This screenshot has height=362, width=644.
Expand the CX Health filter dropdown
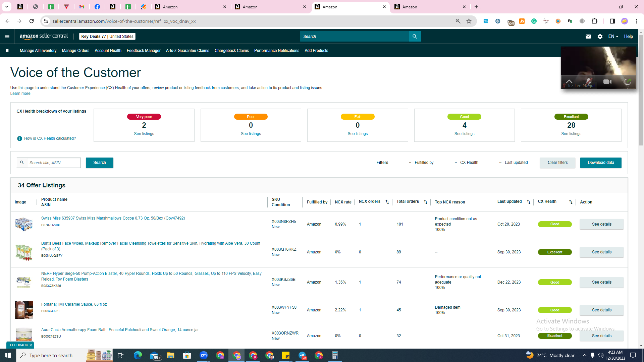click(x=467, y=163)
